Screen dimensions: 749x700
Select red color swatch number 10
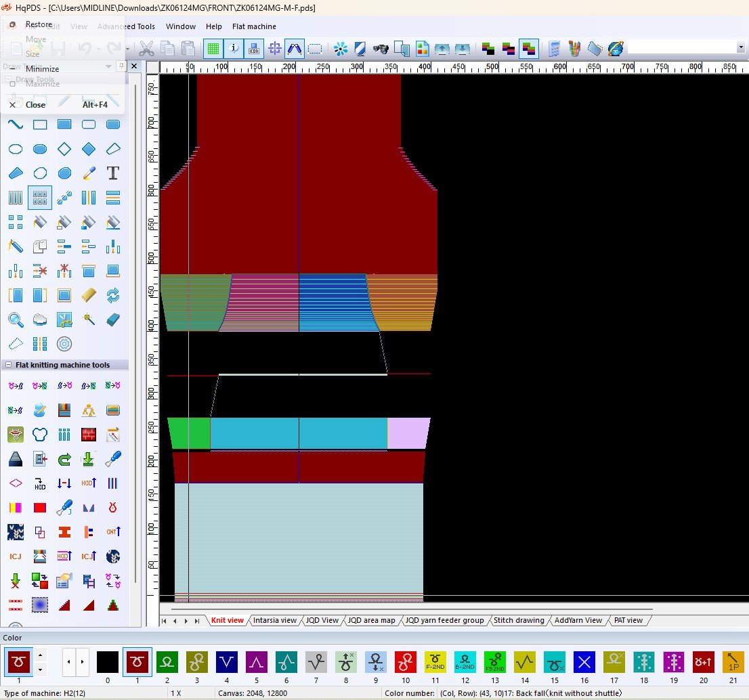pyautogui.click(x=406, y=661)
